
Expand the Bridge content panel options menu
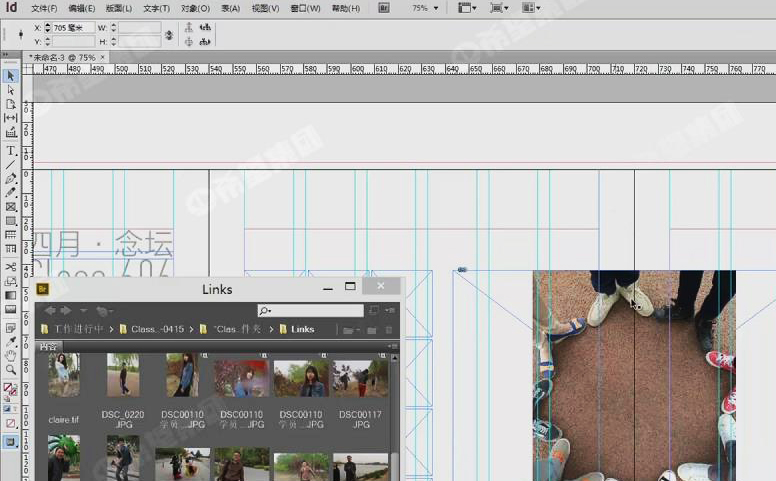click(x=393, y=346)
